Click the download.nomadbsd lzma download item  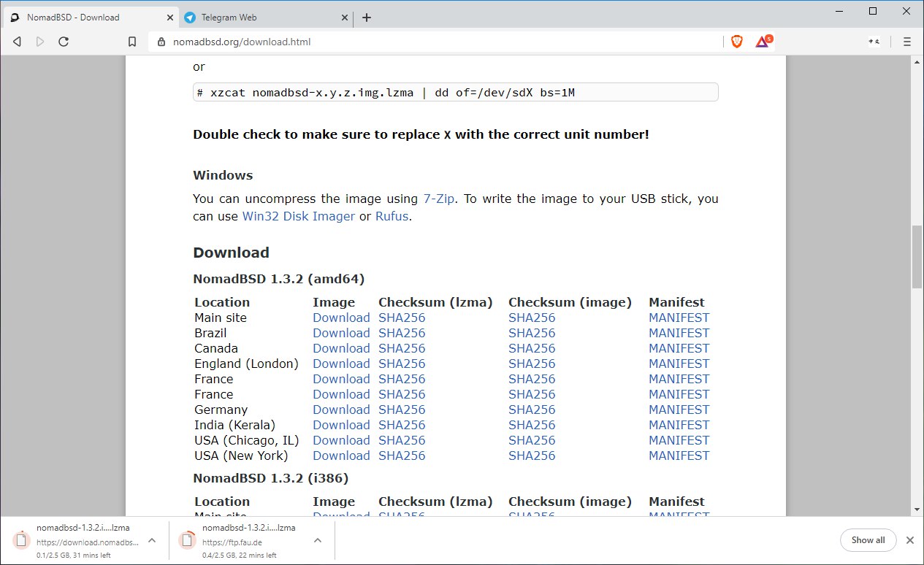(x=84, y=541)
